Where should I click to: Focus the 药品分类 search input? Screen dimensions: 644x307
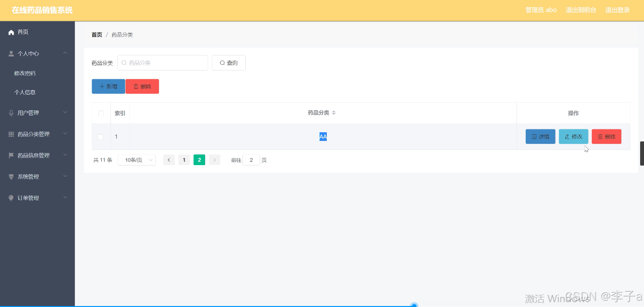[x=163, y=63]
